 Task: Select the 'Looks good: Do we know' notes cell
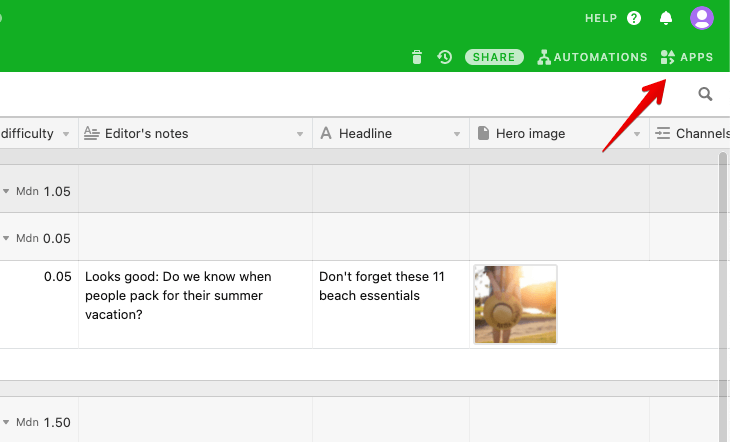click(196, 305)
